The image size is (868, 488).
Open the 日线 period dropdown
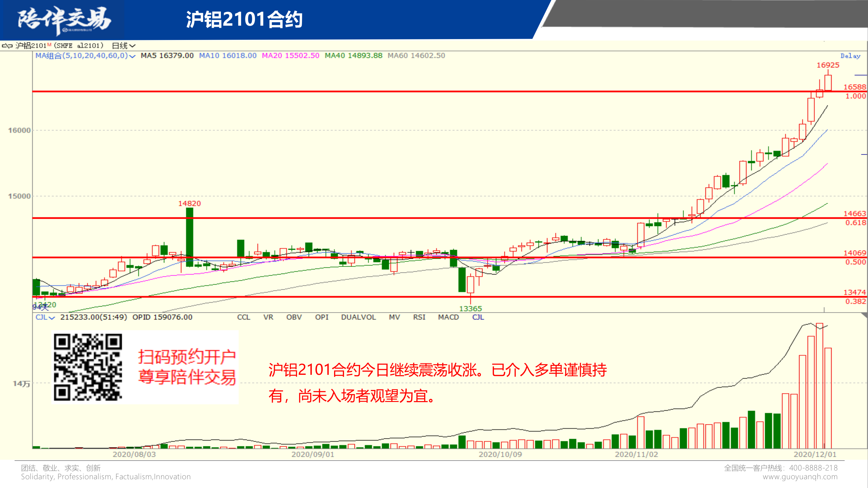click(123, 46)
